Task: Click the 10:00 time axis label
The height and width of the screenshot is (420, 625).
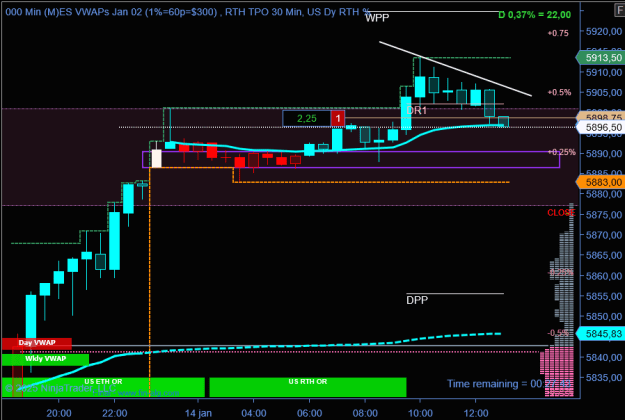Action: click(x=421, y=413)
